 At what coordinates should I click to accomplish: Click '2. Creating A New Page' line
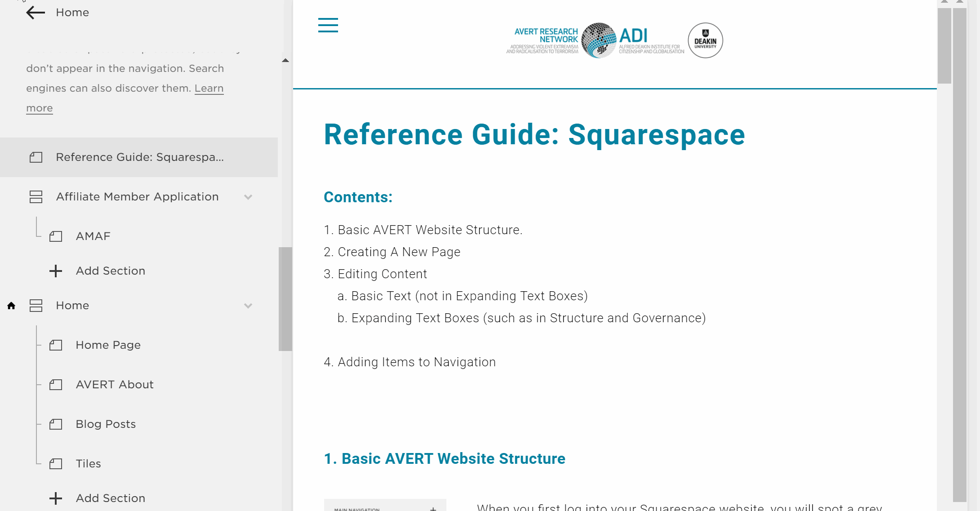click(392, 252)
